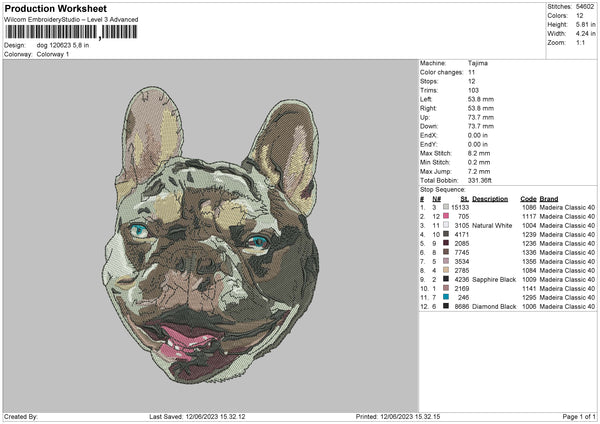The height and width of the screenshot is (424, 600).
Task: Click the Brand column header
Action: tap(550, 198)
